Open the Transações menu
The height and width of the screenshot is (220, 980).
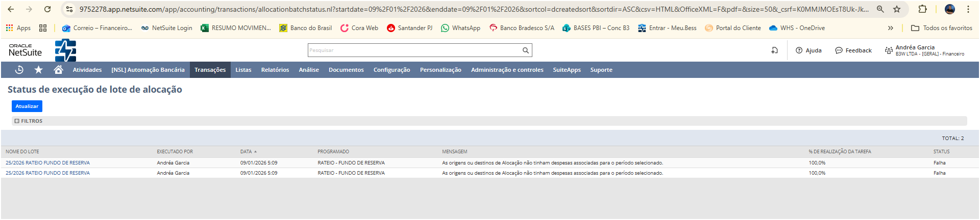pos(210,70)
